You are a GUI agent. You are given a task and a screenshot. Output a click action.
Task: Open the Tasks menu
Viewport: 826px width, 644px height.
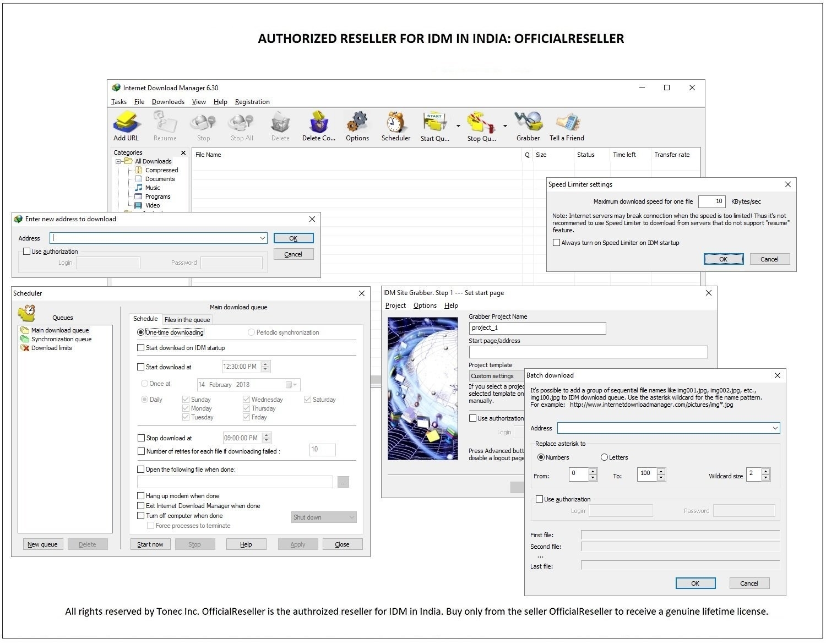119,102
